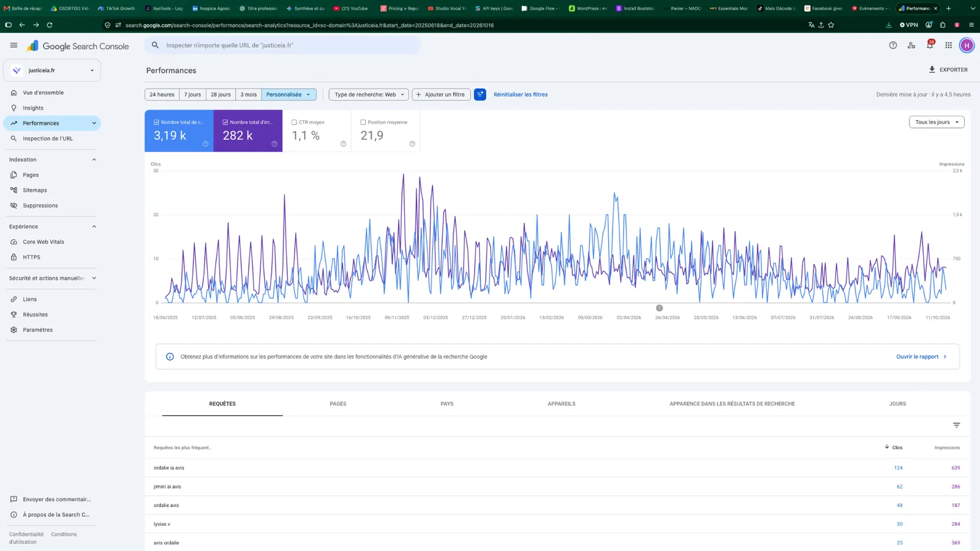Open the Type de recherche: Web dropdown

click(x=369, y=94)
